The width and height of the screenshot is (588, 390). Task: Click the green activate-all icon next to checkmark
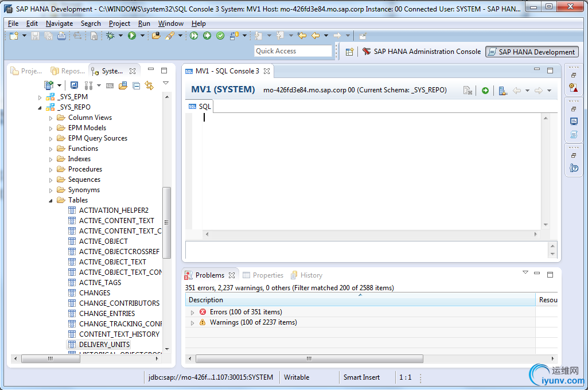pos(207,36)
